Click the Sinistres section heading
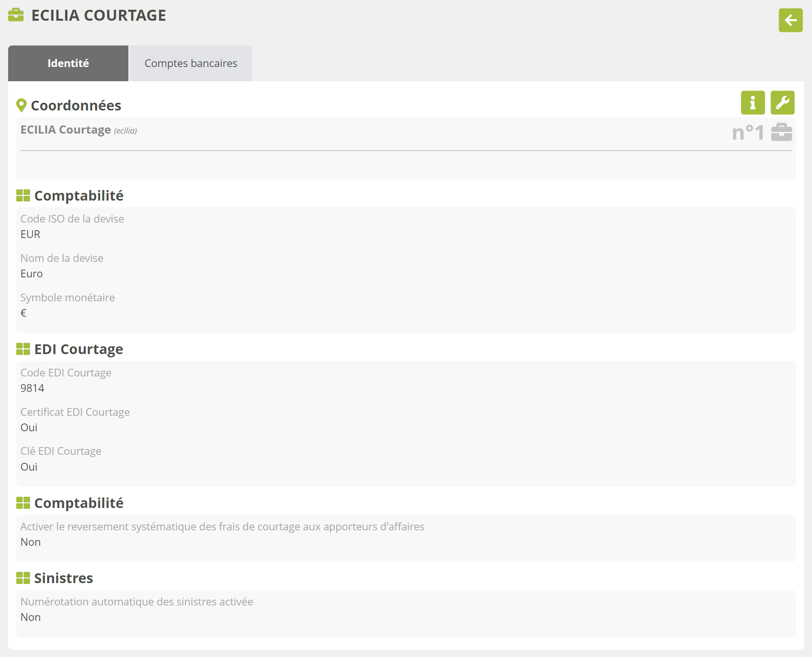Viewport: 812px width, 657px height. click(x=63, y=578)
